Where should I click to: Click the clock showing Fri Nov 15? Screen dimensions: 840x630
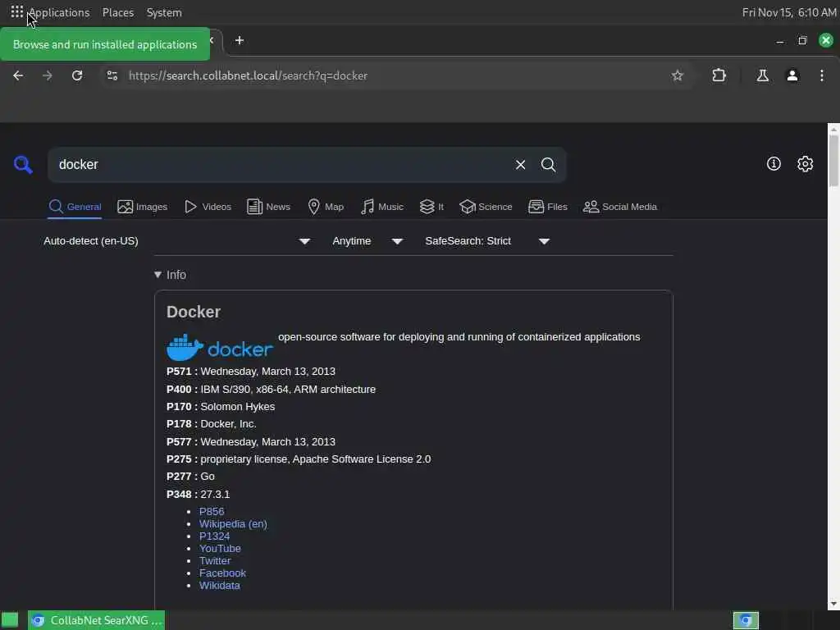tap(789, 12)
